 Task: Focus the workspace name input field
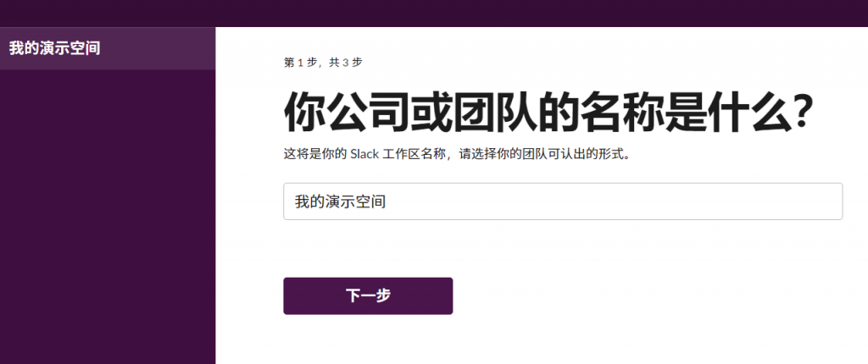(x=563, y=201)
